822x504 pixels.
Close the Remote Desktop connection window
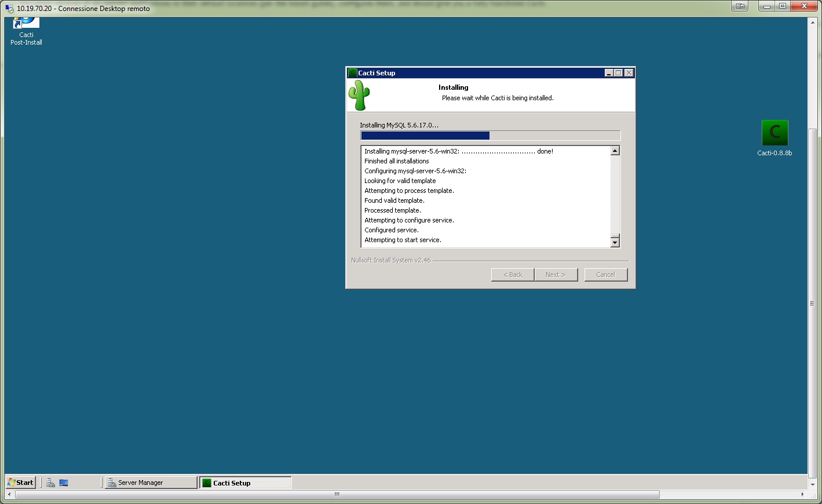pos(804,6)
